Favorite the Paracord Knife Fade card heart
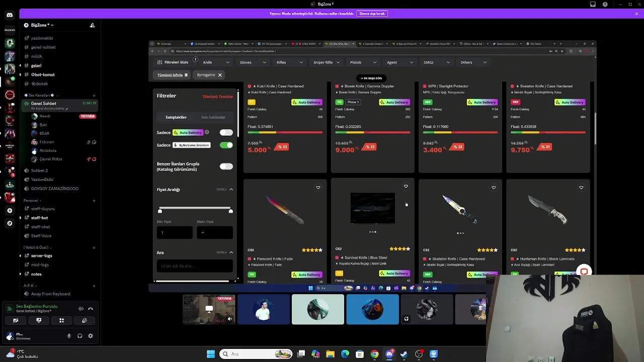Screen dimensions: 644x362 [x=318, y=188]
